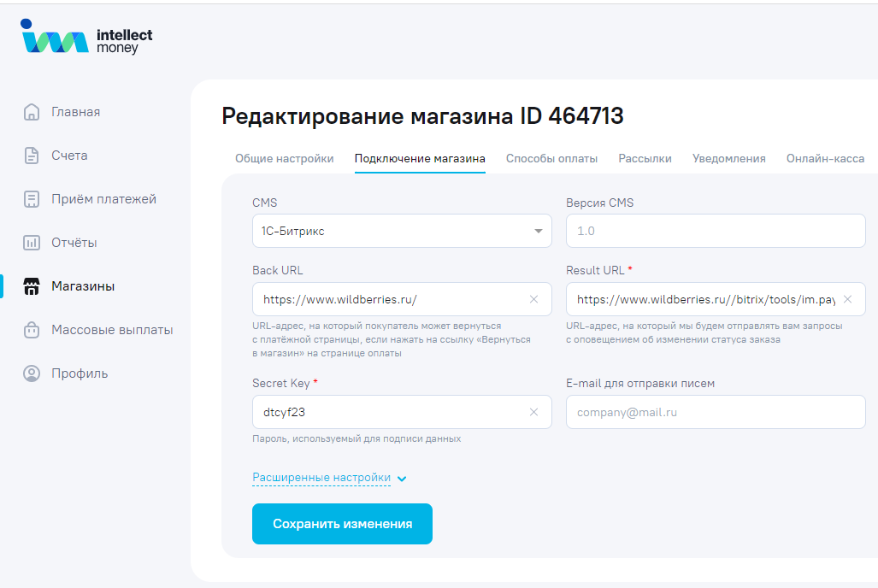Click the Счета document icon
The height and width of the screenshot is (588, 878).
32,156
